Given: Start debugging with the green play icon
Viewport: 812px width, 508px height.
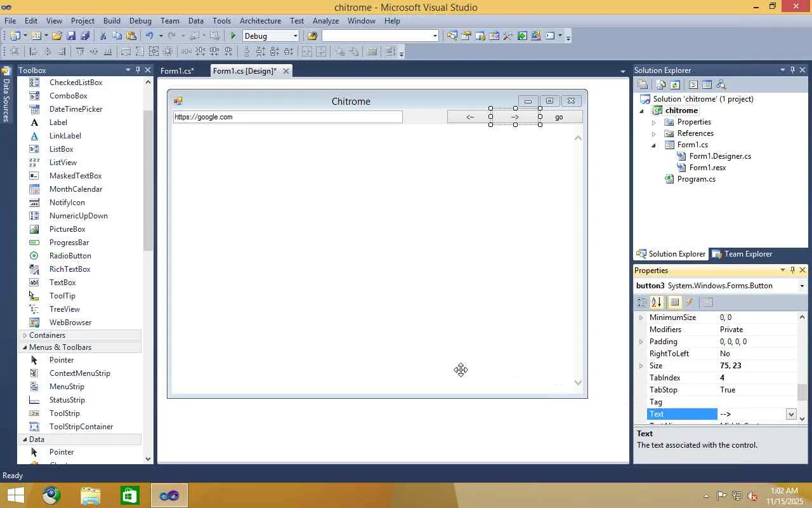Looking at the screenshot, I should point(233,36).
